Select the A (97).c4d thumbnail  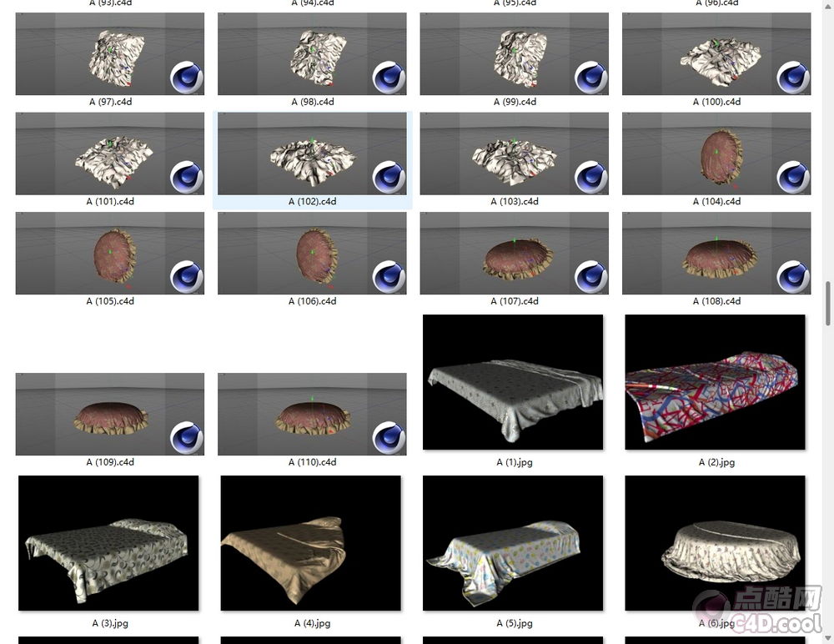pos(110,53)
